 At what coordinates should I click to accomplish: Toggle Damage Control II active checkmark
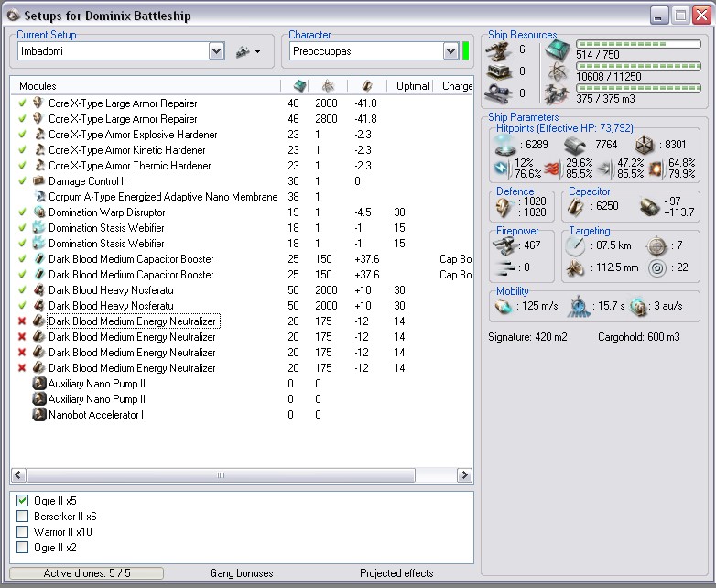[x=22, y=181]
